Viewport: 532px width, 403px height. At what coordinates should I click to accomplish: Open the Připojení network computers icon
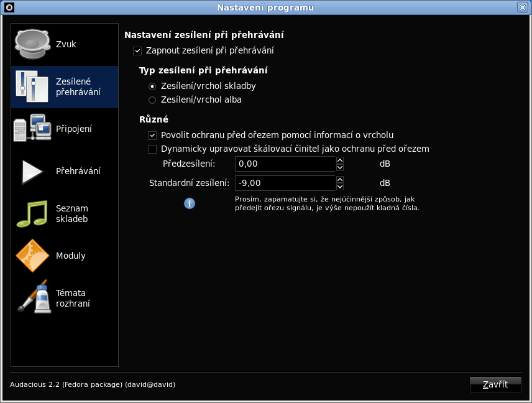tap(32, 128)
